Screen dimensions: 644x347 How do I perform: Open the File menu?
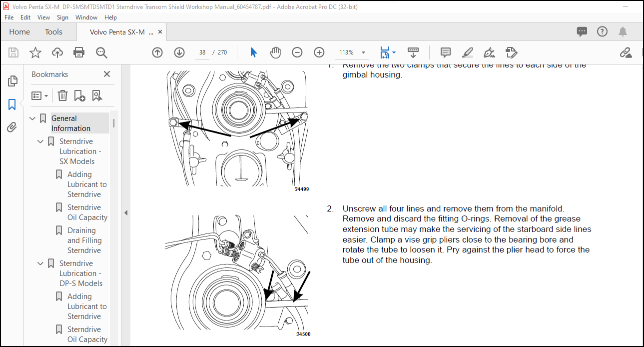point(9,17)
